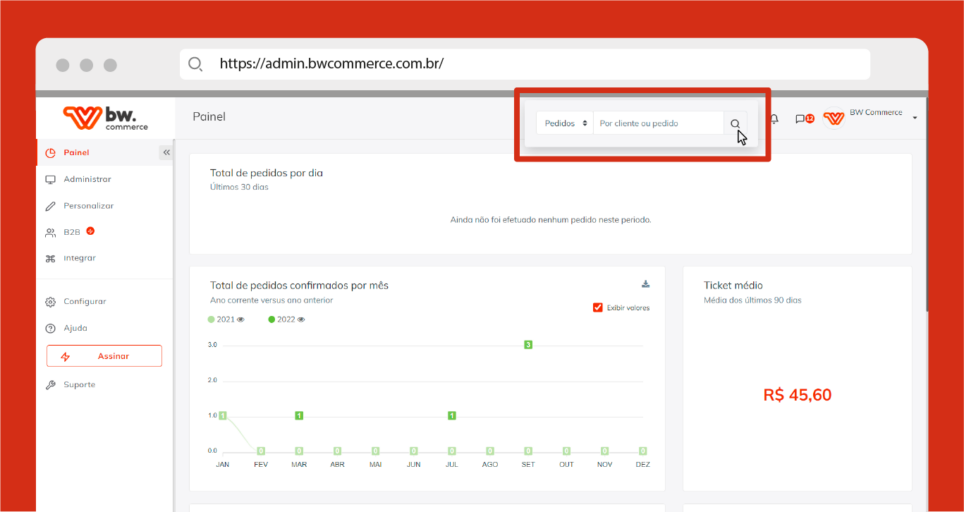964x512 pixels.
Task: Focus the 'Por cliente ou pedido' search field
Action: click(x=658, y=124)
